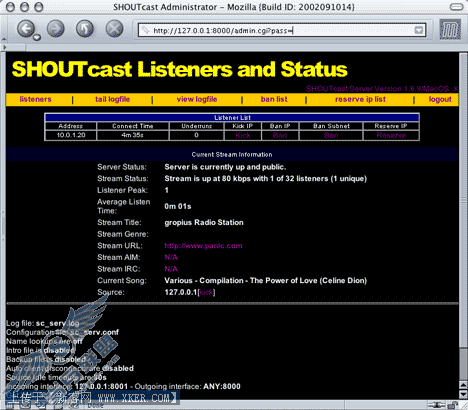Open the listeners page
The height and width of the screenshot is (410, 468).
(x=35, y=99)
